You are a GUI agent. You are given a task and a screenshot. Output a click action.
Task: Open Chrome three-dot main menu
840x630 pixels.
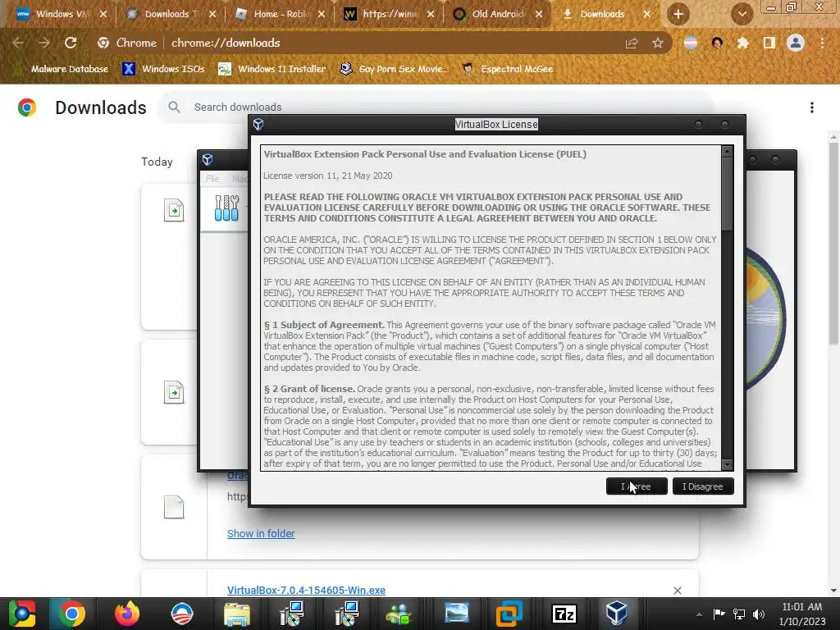822,43
